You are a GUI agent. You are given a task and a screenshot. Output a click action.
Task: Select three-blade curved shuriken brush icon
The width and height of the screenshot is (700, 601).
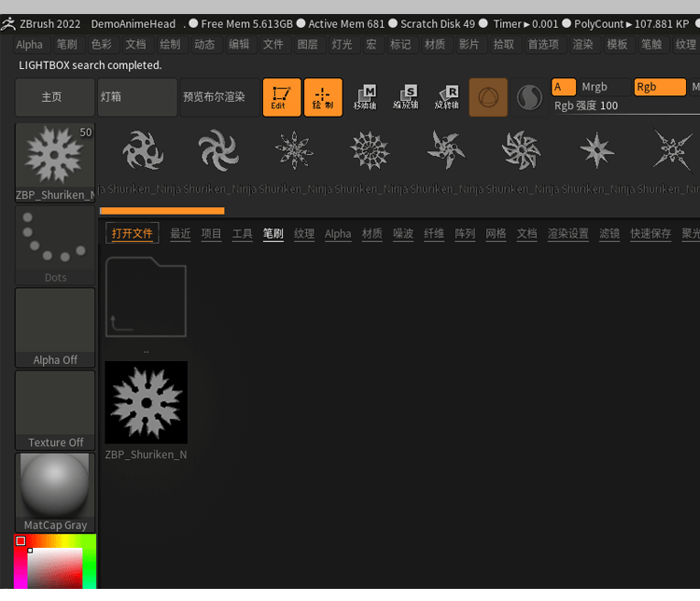143,150
